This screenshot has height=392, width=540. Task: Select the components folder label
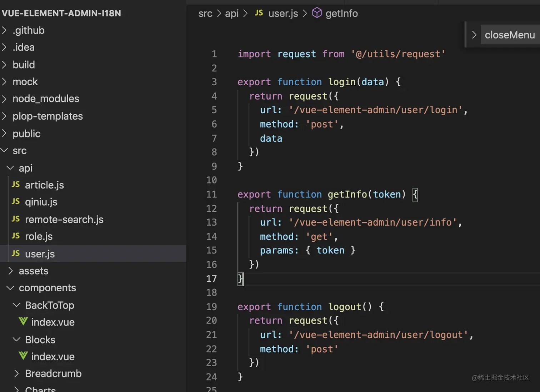[x=47, y=288]
